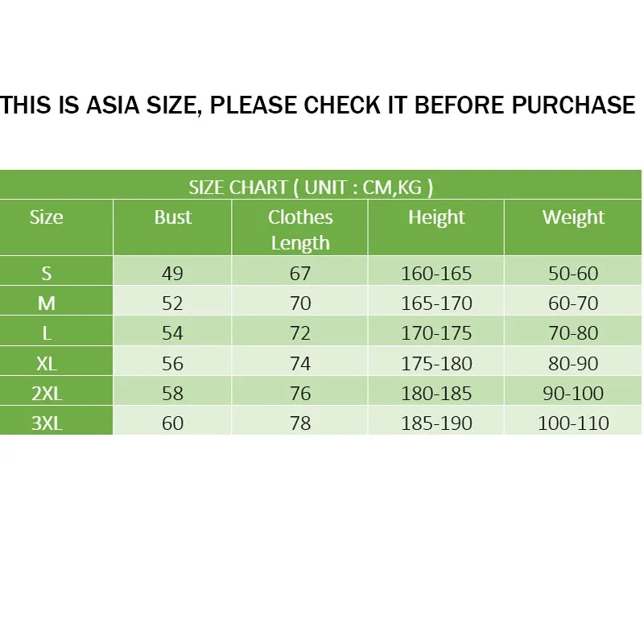644x644 pixels.
Task: Select the 3XL size row label
Action: point(47,423)
